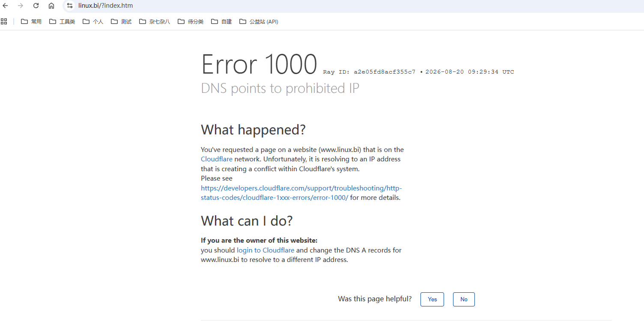This screenshot has height=321, width=644.
Task: Answer Yes to page helpful question
Action: click(432, 299)
